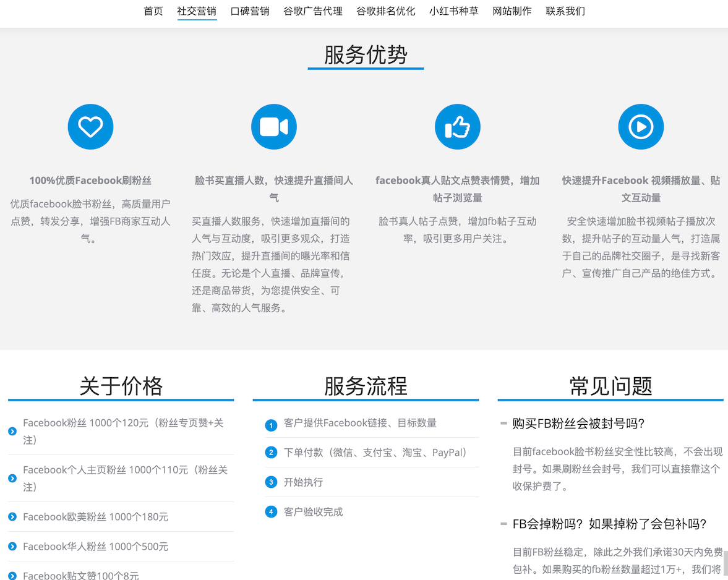
Task: Click step text 客户提供Facebook链接、目标数量
Action: point(360,423)
